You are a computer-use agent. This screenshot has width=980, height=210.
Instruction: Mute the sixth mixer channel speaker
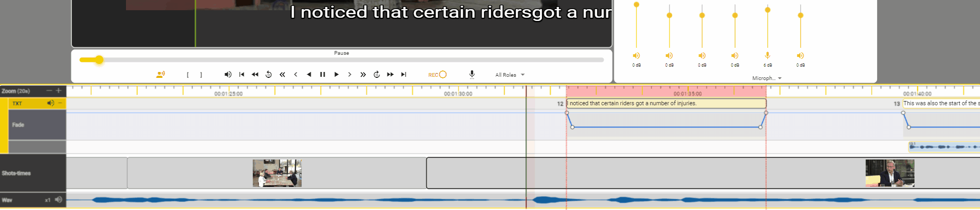[800, 56]
